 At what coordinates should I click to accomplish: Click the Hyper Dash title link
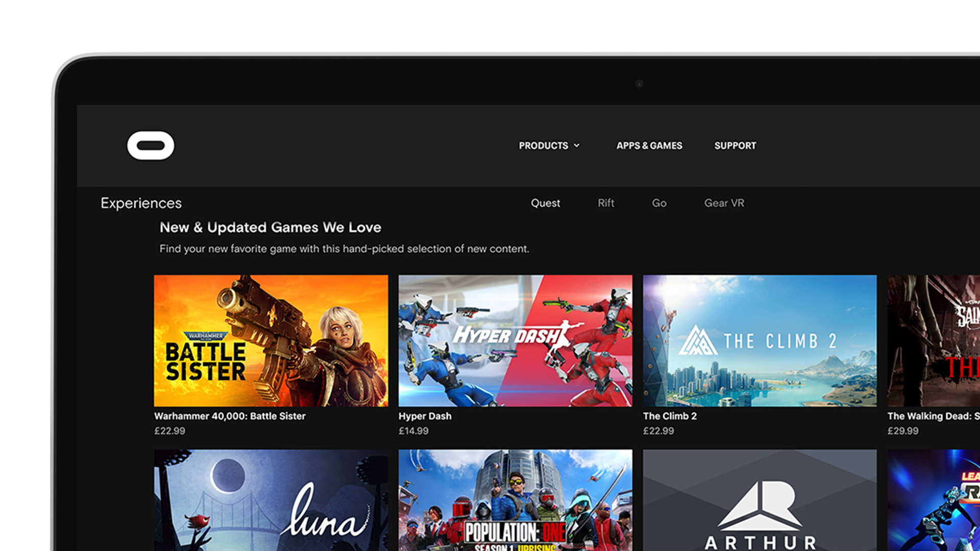point(425,416)
